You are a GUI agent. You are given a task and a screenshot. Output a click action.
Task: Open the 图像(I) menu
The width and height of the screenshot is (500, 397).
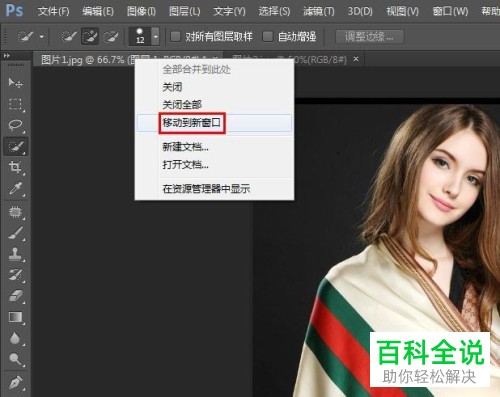click(141, 12)
